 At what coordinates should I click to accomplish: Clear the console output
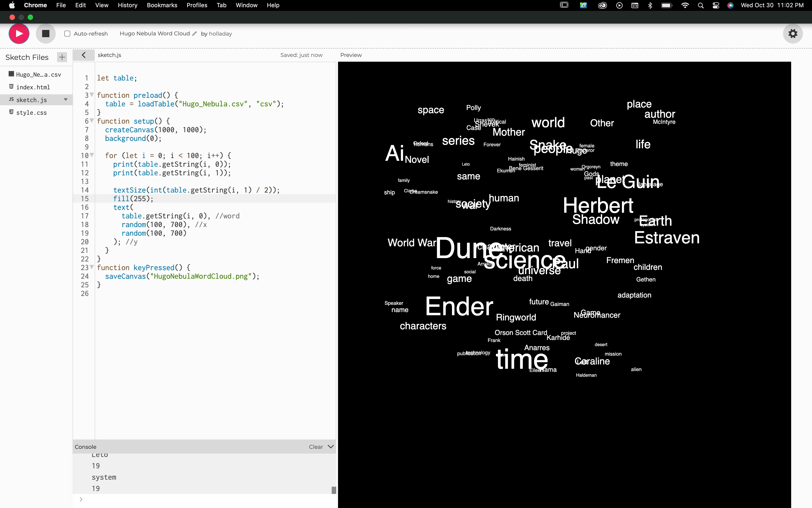[x=316, y=447]
